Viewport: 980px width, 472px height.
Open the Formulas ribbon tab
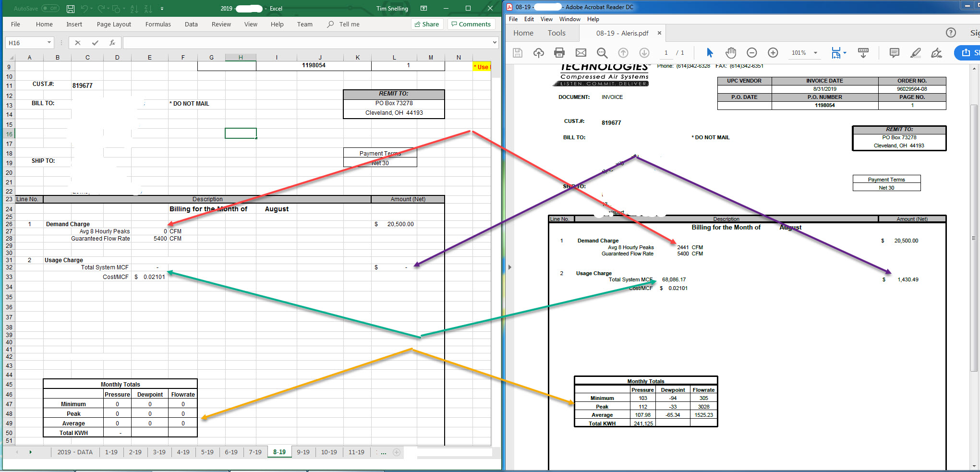(x=158, y=24)
